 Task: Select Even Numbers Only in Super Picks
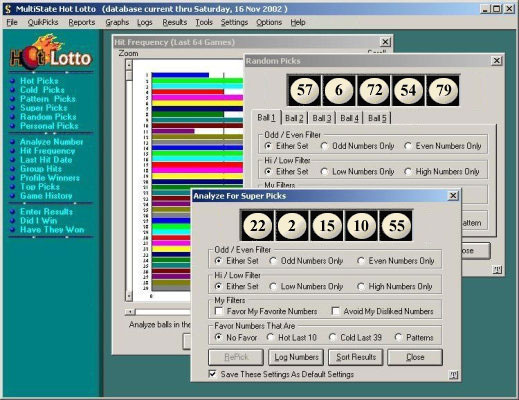396,261
